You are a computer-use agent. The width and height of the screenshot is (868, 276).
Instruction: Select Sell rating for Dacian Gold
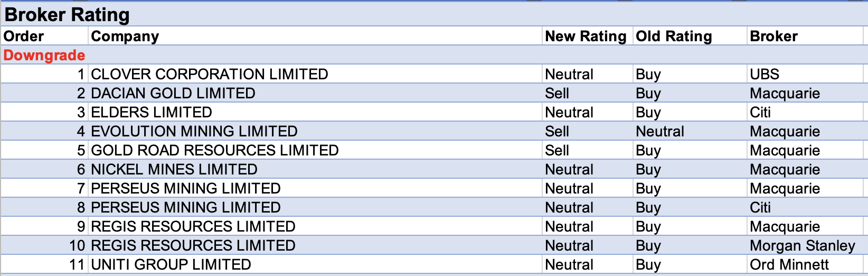[557, 93]
